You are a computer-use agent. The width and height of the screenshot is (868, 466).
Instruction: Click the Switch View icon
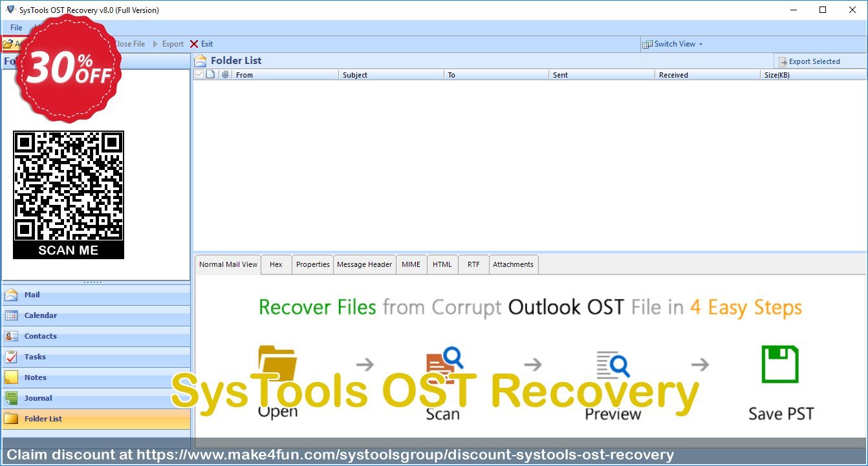click(647, 44)
